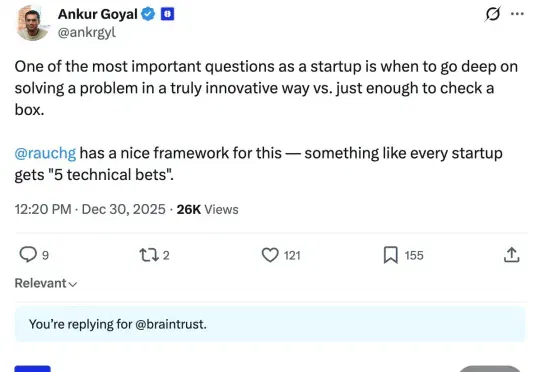Click the 'replying for @braintrust' banner
The height and width of the screenshot is (372, 540).
pos(270,324)
